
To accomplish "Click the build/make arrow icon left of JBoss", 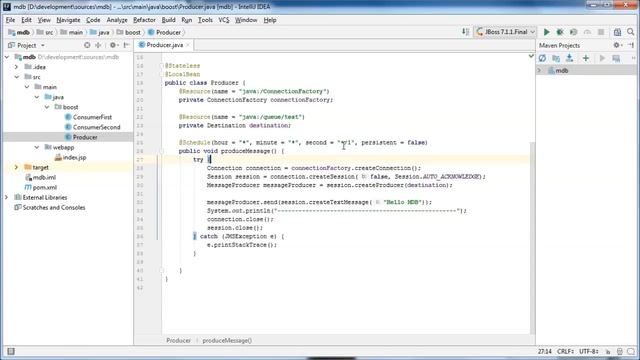I will [465, 32].
